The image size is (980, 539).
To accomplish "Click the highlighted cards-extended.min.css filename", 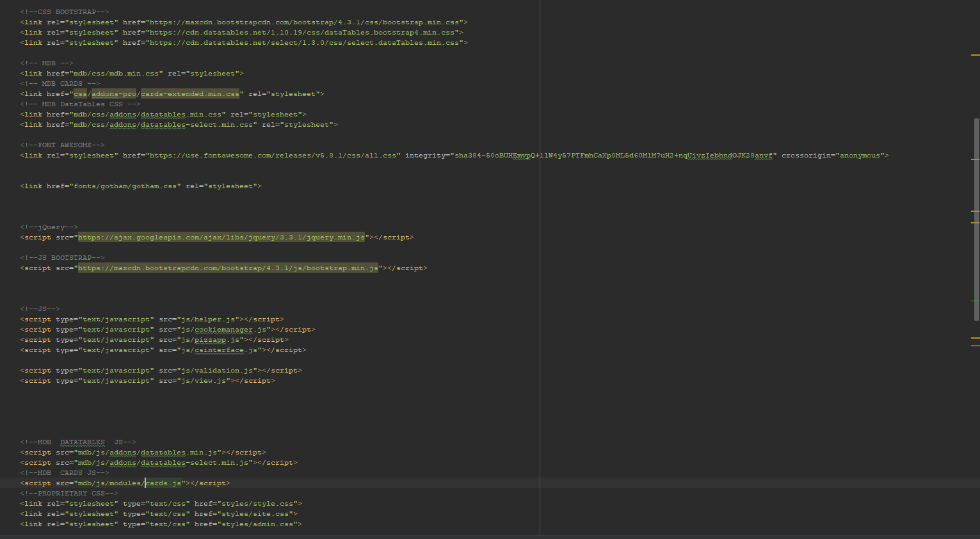I will [190, 94].
